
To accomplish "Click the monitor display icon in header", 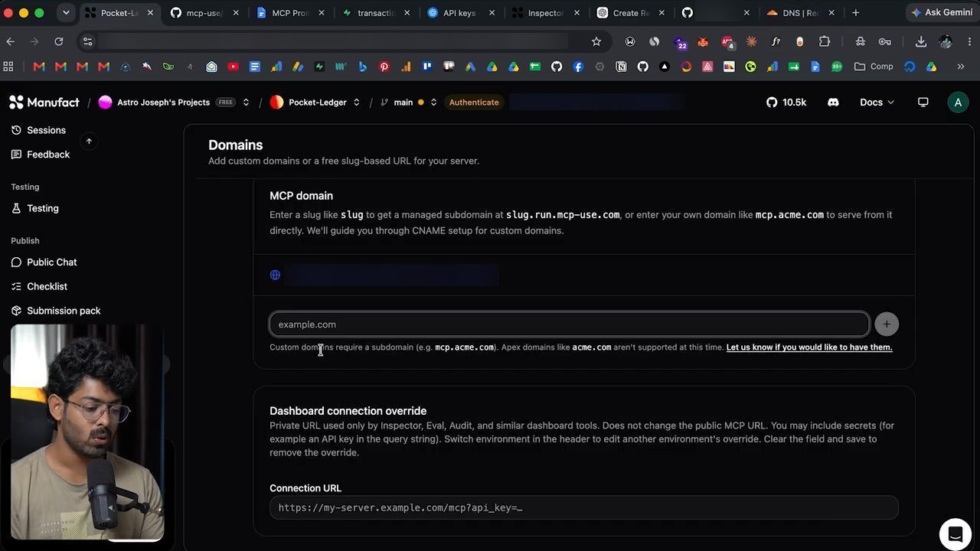I will click(x=923, y=102).
